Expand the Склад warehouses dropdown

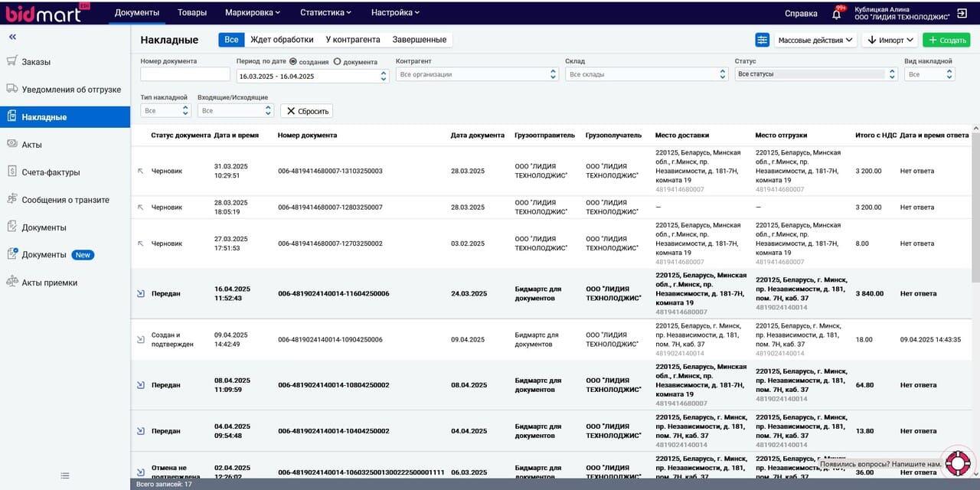click(646, 74)
